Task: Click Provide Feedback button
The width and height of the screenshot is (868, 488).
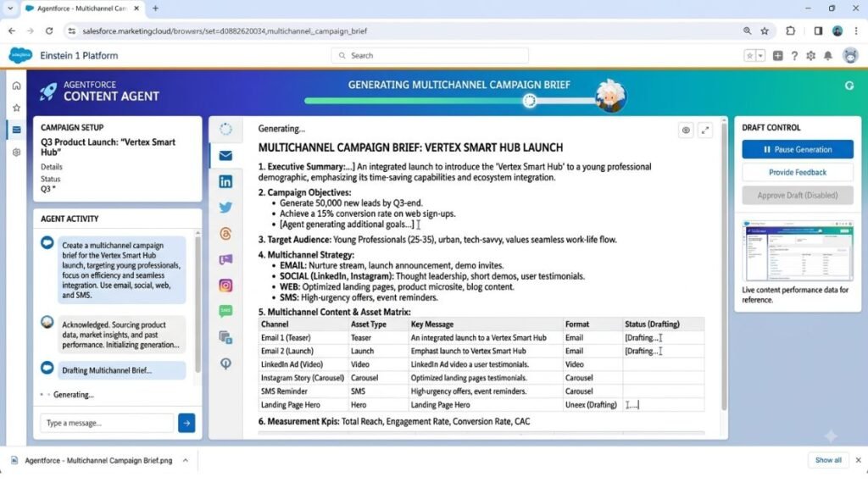Action: 798,173
